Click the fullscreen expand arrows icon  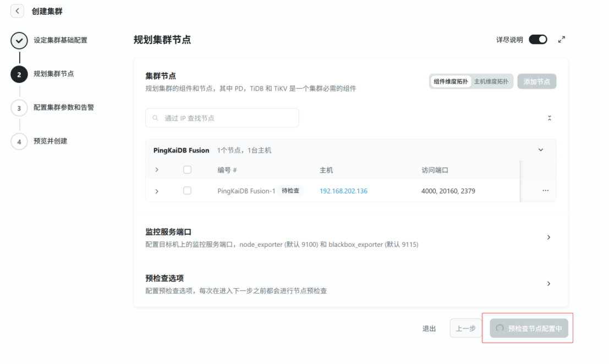click(x=561, y=40)
